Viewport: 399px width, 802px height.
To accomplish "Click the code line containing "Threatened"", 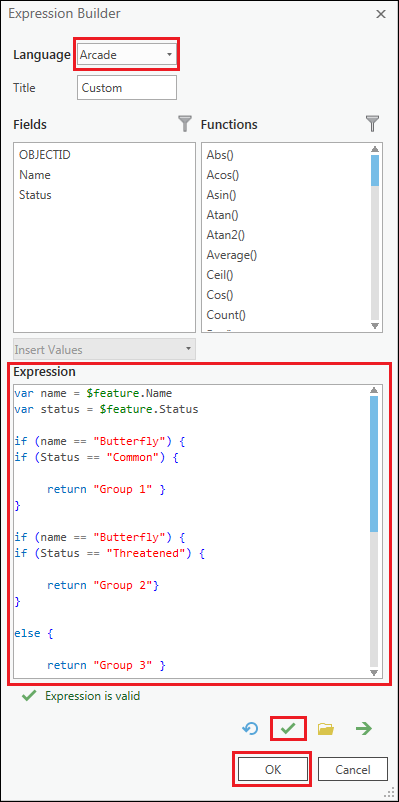I will pyautogui.click(x=109, y=553).
